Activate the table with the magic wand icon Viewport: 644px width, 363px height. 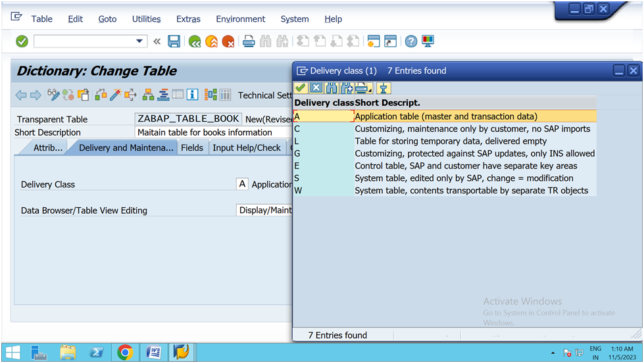click(x=115, y=95)
